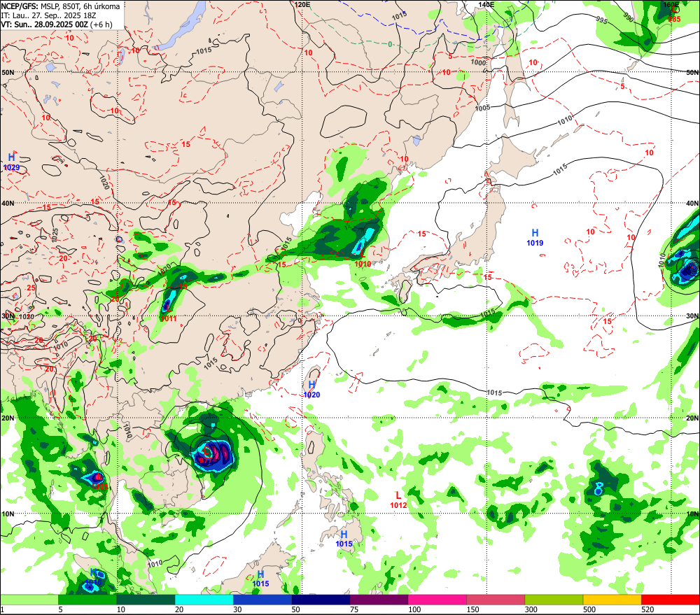Click the 50N label on left edge
Image resolution: width=700 pixels, height=615 pixels.
(8, 72)
